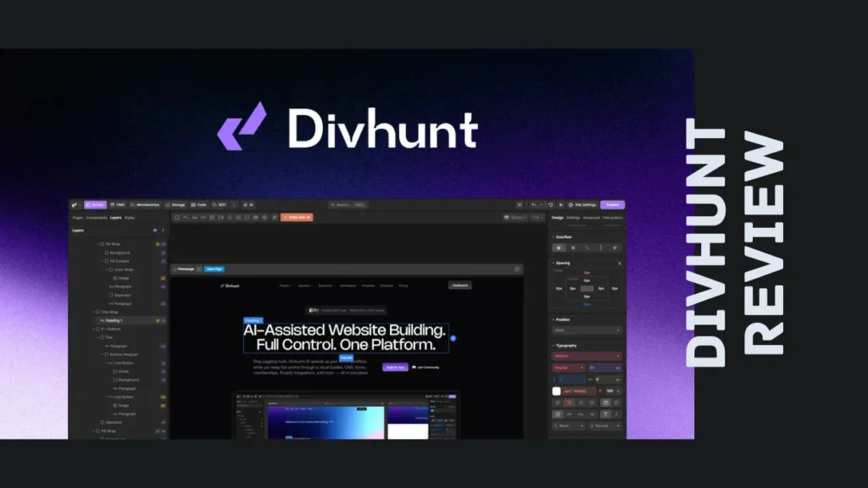Click the grid apps icon in element toolbar
This screenshot has height=488, width=868.
click(x=275, y=218)
